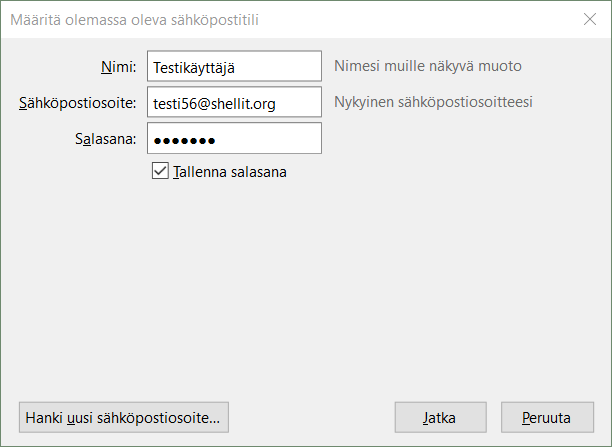
Task: Click into the Nimi text field
Action: pos(234,66)
